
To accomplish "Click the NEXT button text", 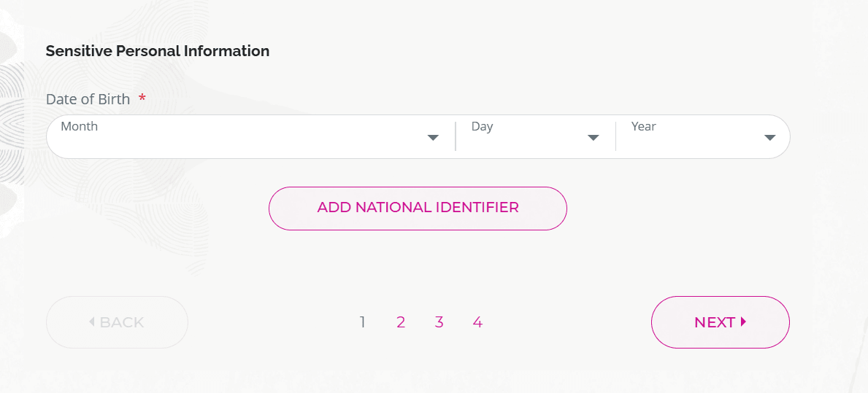I will coord(714,322).
